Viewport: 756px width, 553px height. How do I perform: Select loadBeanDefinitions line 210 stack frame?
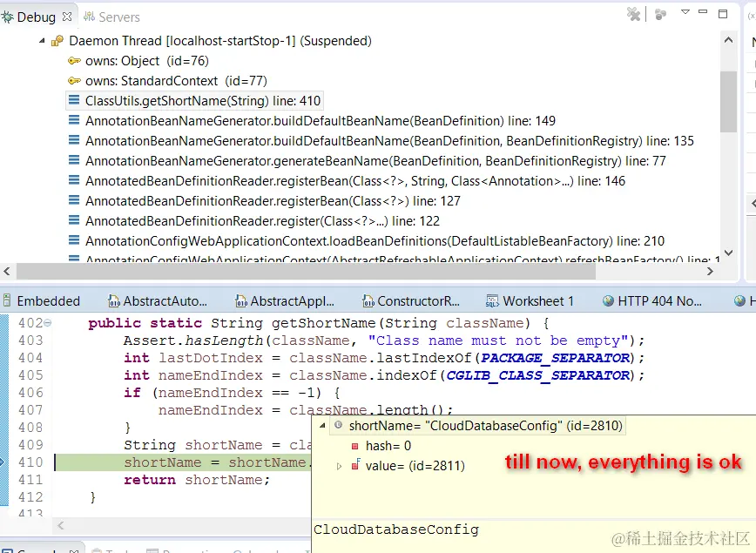click(375, 241)
